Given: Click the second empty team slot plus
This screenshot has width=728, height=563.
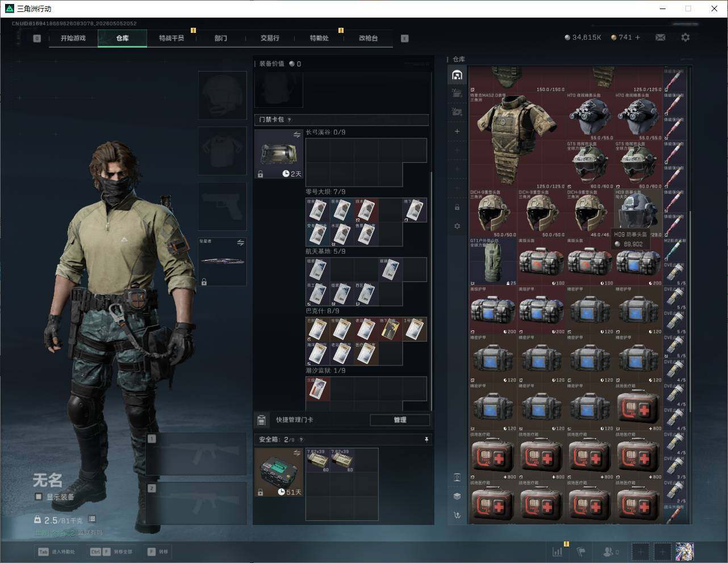Looking at the screenshot, I should click(x=662, y=551).
